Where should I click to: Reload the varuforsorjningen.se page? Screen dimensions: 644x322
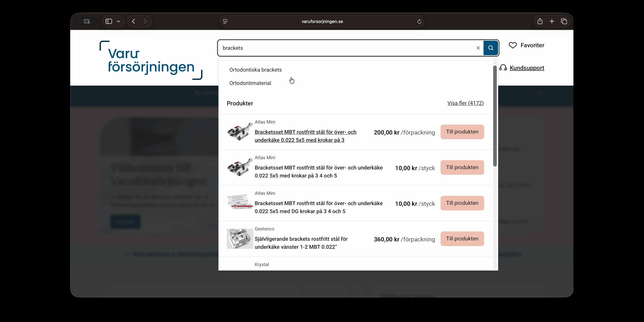(419, 22)
